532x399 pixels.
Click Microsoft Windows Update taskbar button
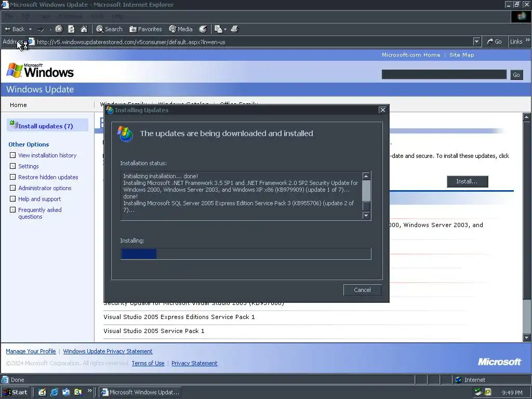click(140, 392)
